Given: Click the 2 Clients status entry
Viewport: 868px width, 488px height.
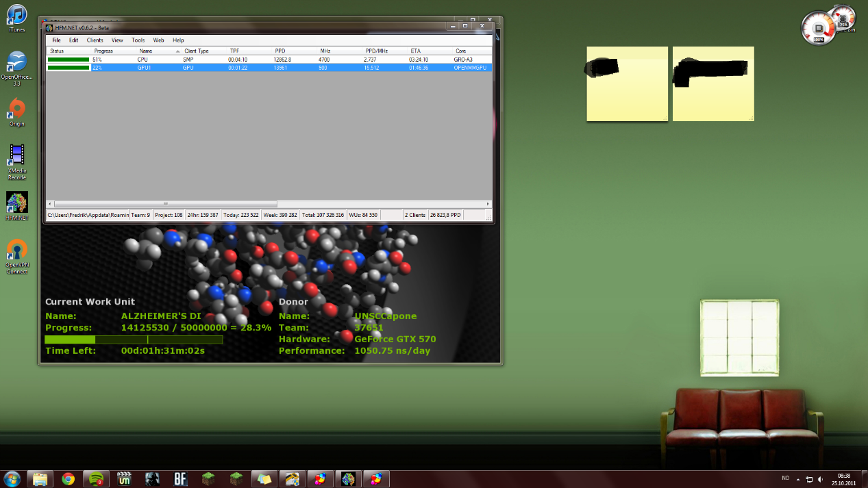Looking at the screenshot, I should [415, 215].
